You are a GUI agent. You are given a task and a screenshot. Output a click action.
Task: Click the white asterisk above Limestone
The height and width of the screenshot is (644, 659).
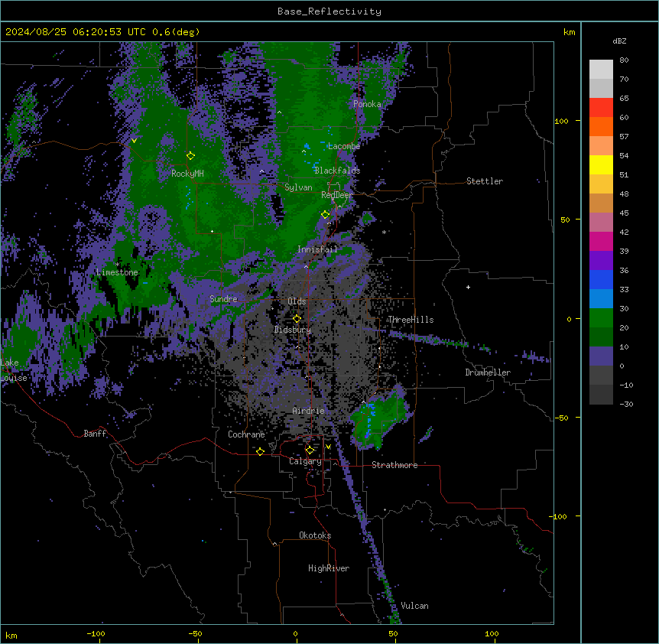pyautogui.click(x=118, y=265)
